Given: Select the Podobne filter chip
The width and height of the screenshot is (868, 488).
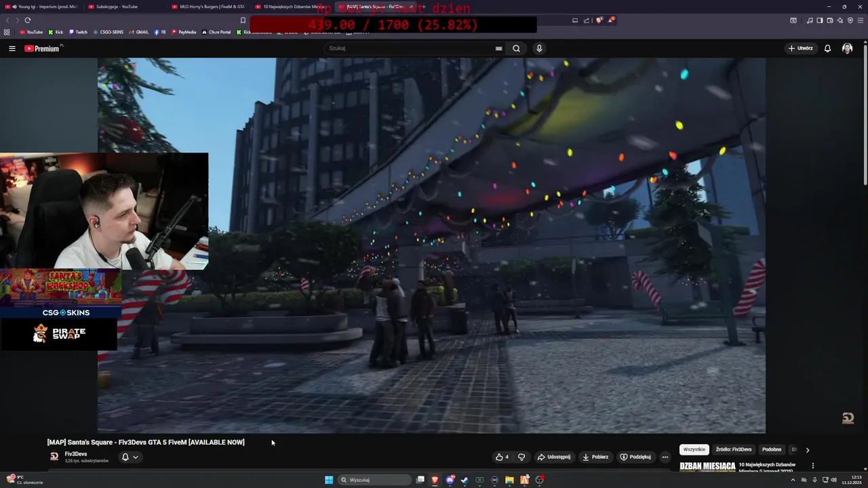Looking at the screenshot, I should tap(772, 449).
